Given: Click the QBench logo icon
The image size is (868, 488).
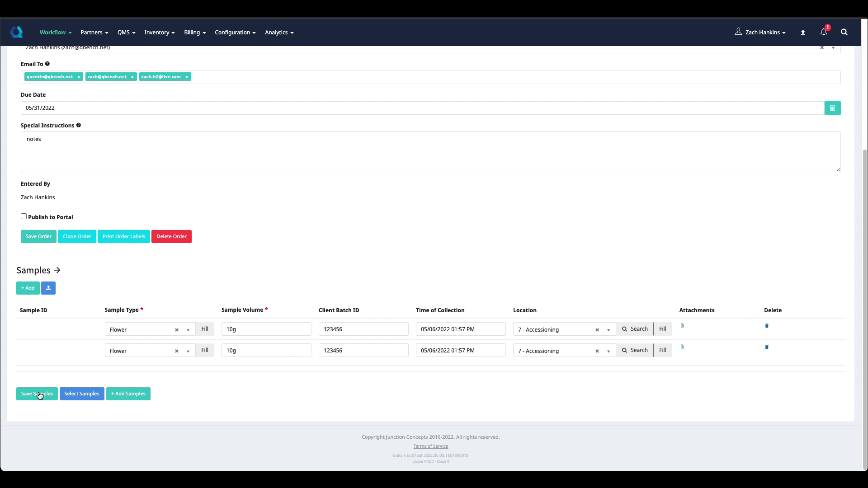Looking at the screenshot, I should click(x=17, y=32).
